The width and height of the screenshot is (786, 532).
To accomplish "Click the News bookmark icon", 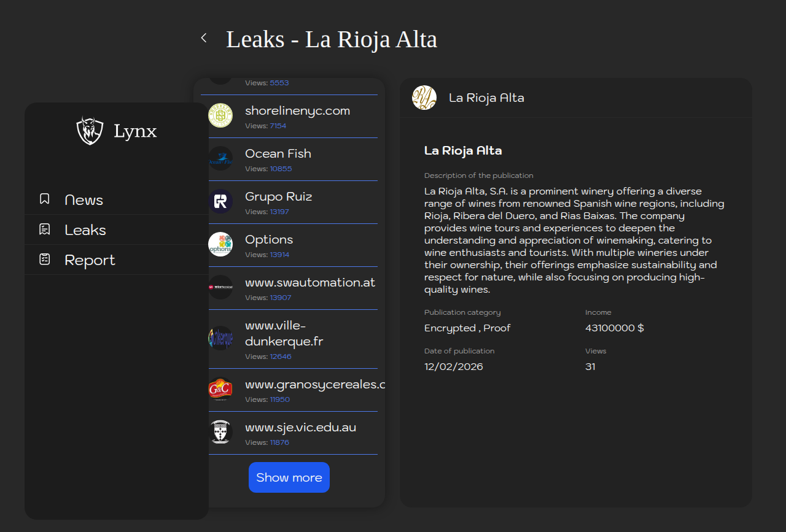I will [x=45, y=199].
